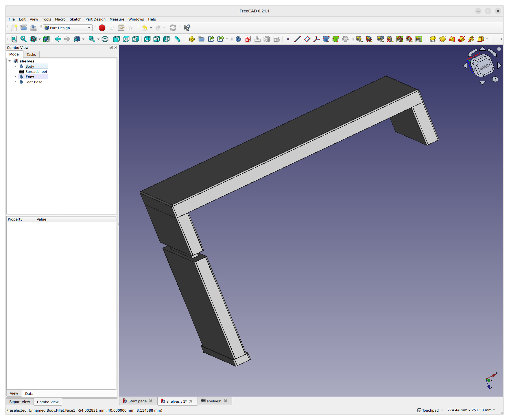Fit the selection in the view
The width and height of the screenshot is (509, 420).
point(24,39)
